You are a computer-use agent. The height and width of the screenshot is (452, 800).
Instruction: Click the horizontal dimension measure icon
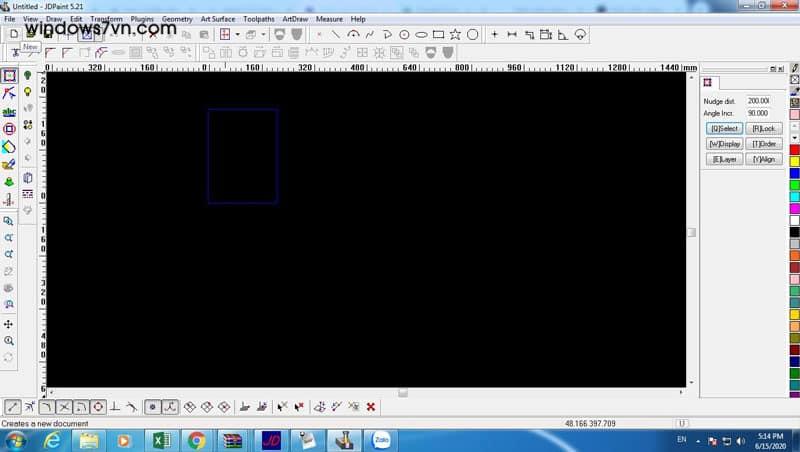pyautogui.click(x=512, y=35)
